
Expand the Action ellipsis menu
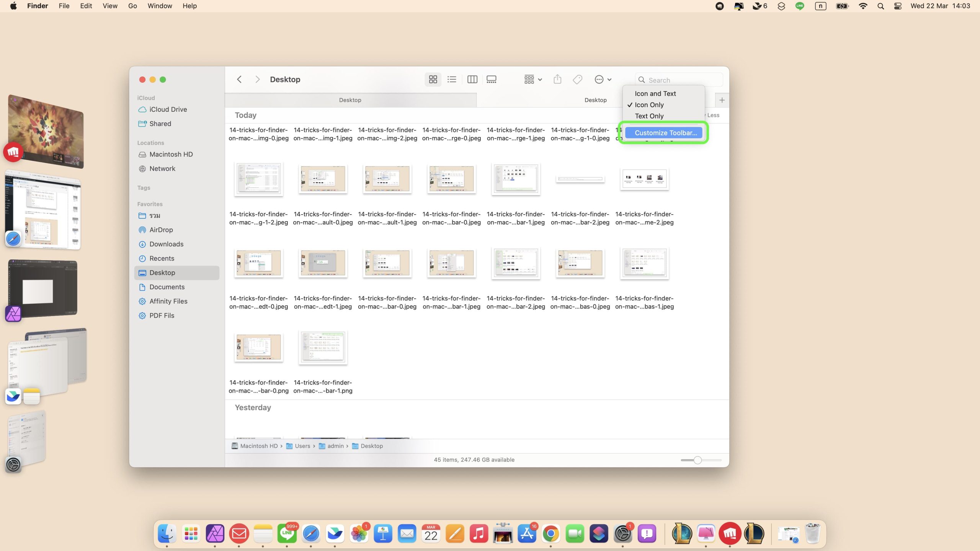tap(603, 79)
